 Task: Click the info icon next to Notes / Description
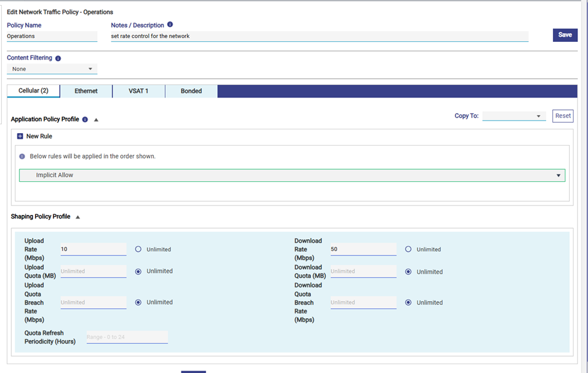170,25
